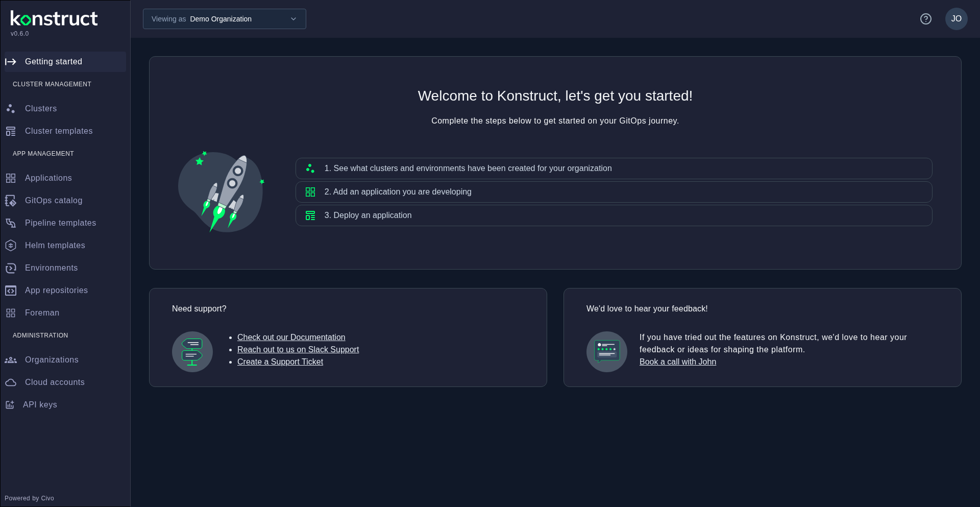This screenshot has width=980, height=507.
Task: Click the chevron on Demo Organization selector
Action: (293, 19)
